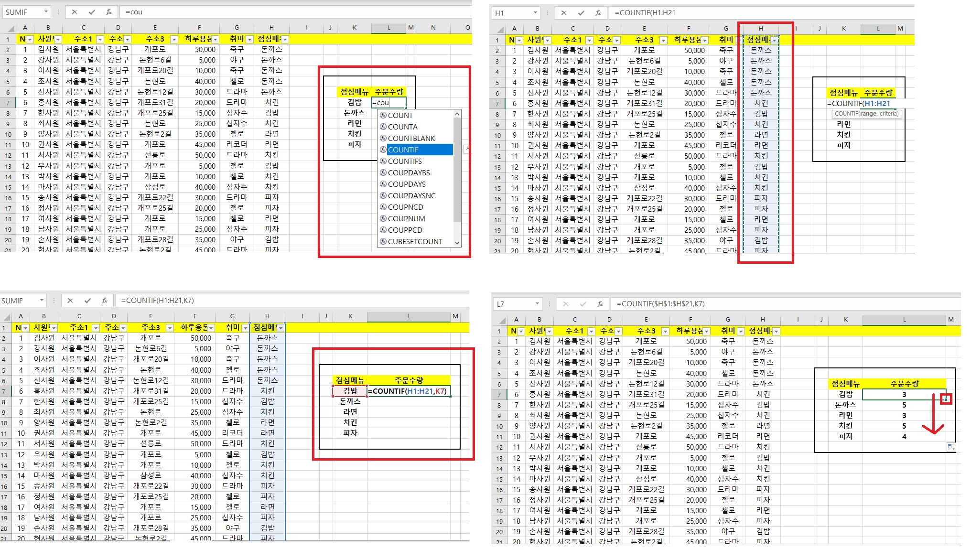Screen dimensions: 971x560
Task: Click fill handle in red box next to 김밥 count
Action: [x=946, y=399]
